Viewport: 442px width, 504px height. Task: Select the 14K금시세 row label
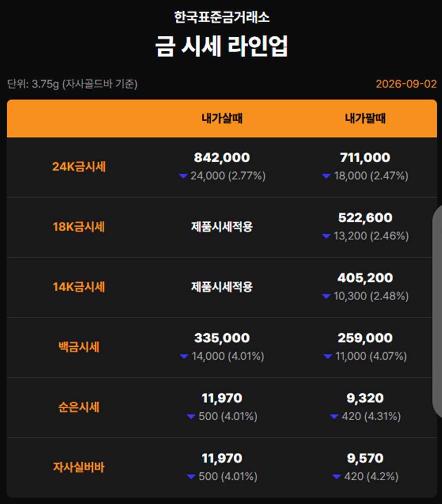[x=79, y=287]
